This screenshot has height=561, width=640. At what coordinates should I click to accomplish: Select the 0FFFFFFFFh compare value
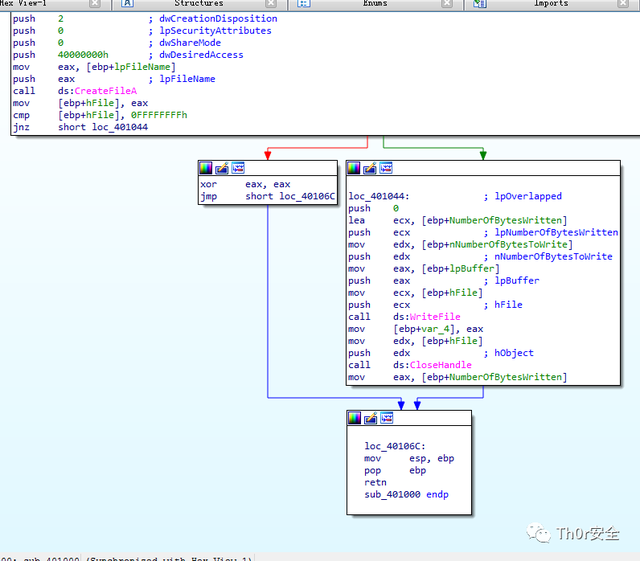pos(159,115)
